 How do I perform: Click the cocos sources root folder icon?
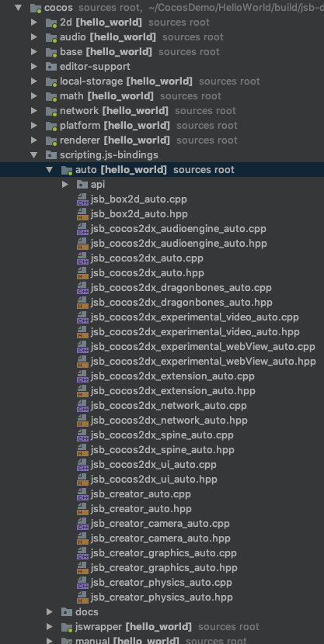click(x=37, y=8)
